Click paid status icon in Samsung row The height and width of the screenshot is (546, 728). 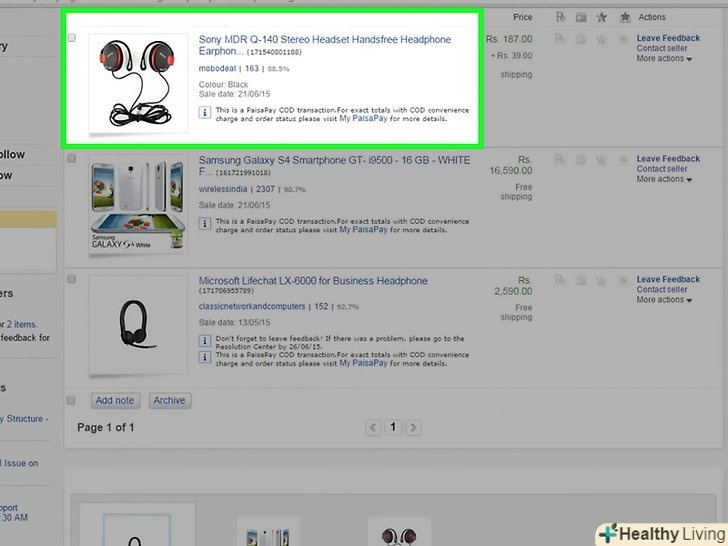coord(560,160)
